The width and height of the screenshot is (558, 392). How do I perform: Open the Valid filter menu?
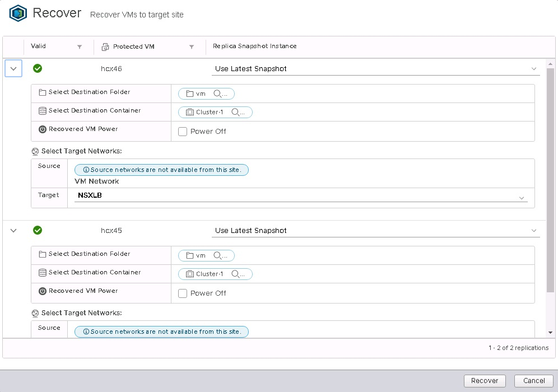coord(79,47)
